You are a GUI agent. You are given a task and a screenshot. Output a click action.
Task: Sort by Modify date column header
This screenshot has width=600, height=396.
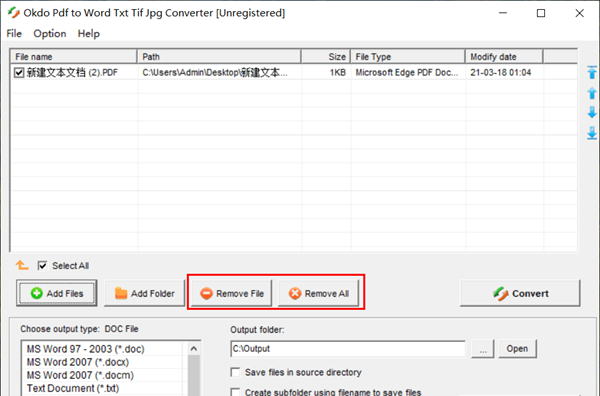504,57
